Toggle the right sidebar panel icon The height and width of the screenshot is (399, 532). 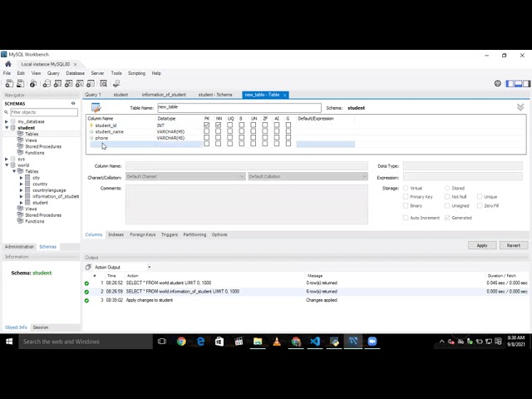[526, 83]
